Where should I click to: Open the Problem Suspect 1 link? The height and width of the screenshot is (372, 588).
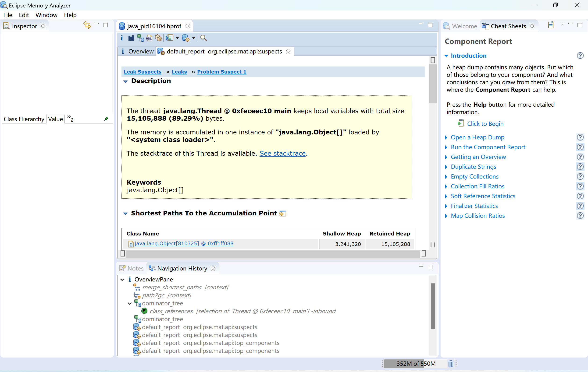coord(222,72)
